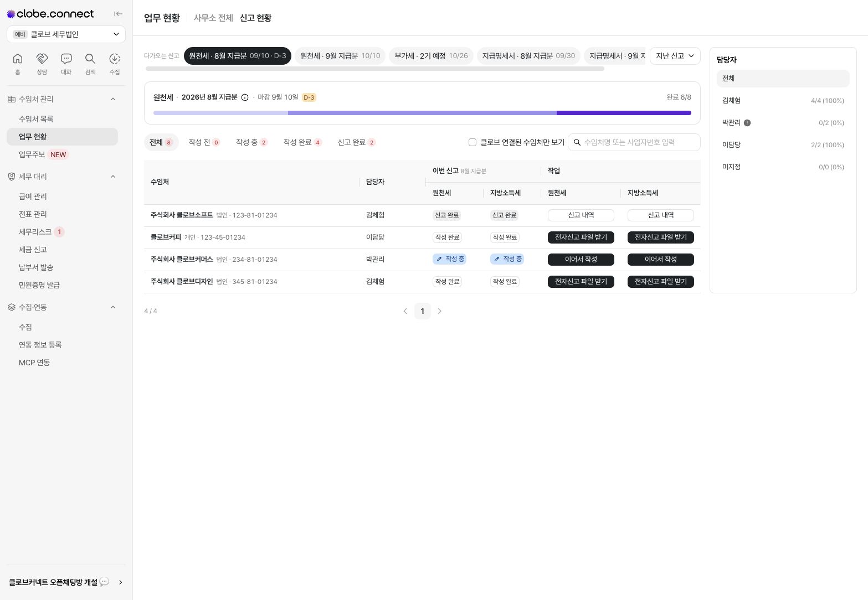Expand the 클로브커넥트 오픈채팅방 개설 arrow

point(121,582)
